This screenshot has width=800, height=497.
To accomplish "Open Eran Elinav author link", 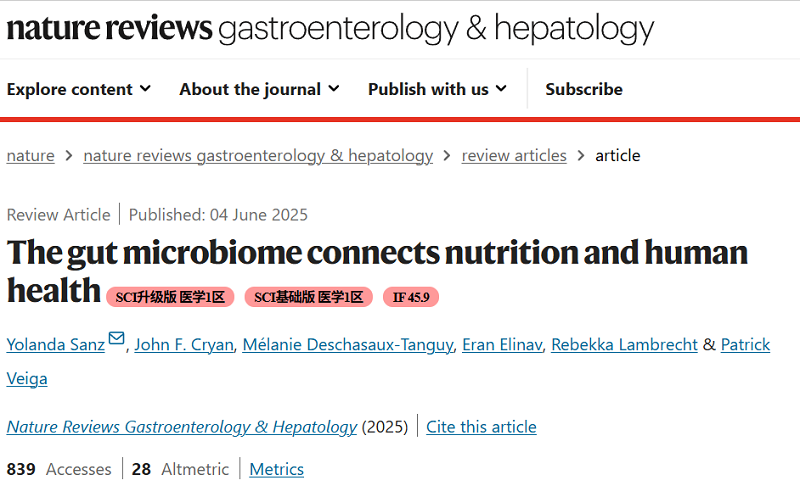I will click(502, 345).
